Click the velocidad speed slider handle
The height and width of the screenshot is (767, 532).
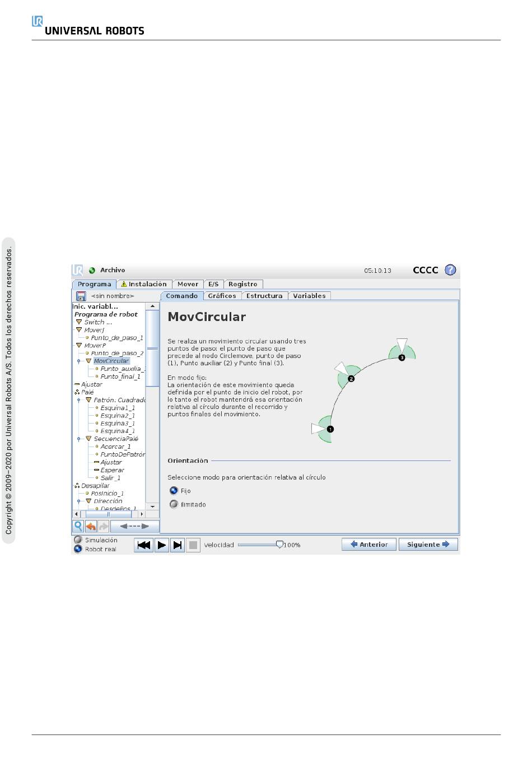click(279, 545)
